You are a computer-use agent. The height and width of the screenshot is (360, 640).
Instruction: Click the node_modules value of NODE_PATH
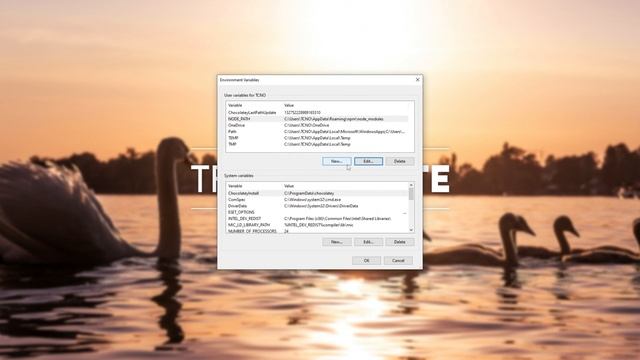334,119
